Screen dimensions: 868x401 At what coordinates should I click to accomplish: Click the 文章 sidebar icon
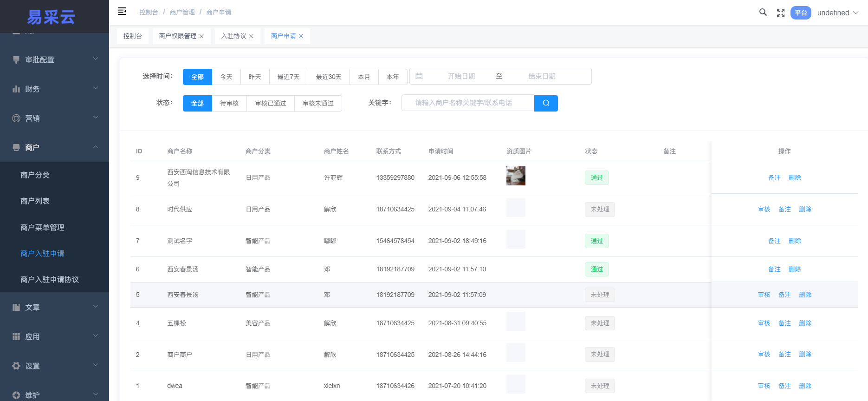16,307
